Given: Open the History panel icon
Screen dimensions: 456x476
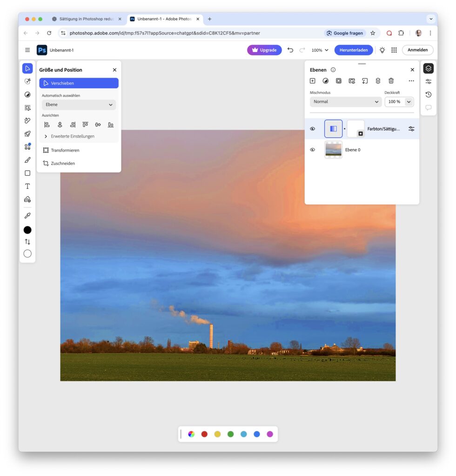Looking at the screenshot, I should click(428, 94).
